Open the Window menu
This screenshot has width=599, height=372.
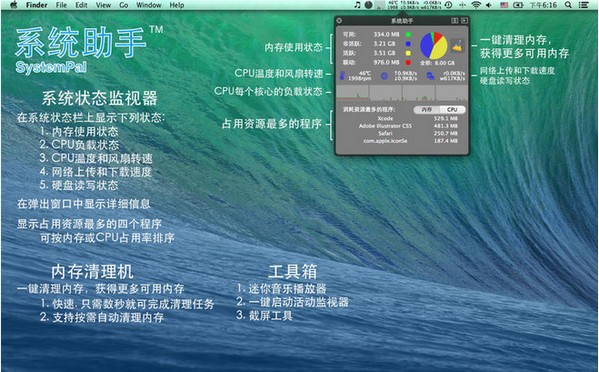pyautogui.click(x=149, y=5)
